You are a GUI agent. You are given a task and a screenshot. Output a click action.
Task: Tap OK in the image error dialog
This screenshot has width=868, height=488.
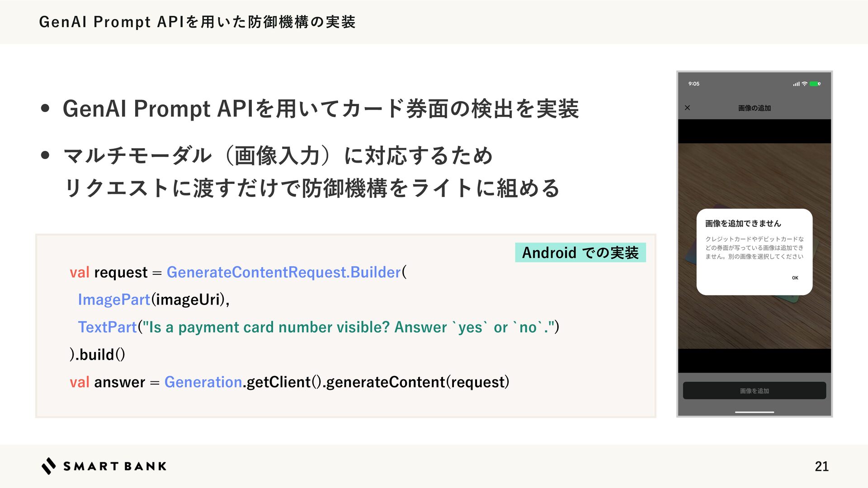pyautogui.click(x=795, y=278)
